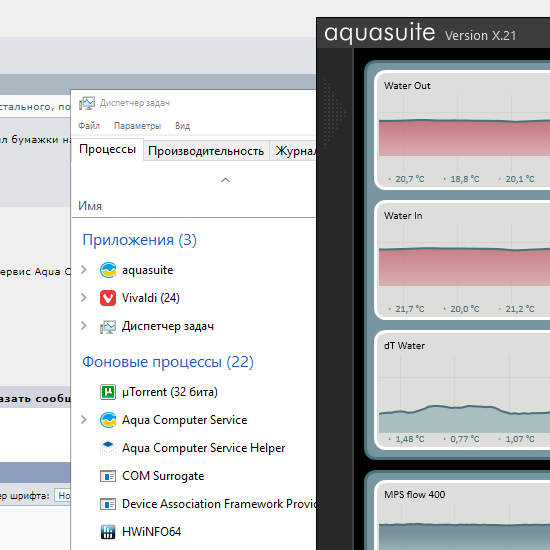Image resolution: width=550 pixels, height=550 pixels.
Task: Click the 21,2 °C value under Water In
Action: (520, 309)
